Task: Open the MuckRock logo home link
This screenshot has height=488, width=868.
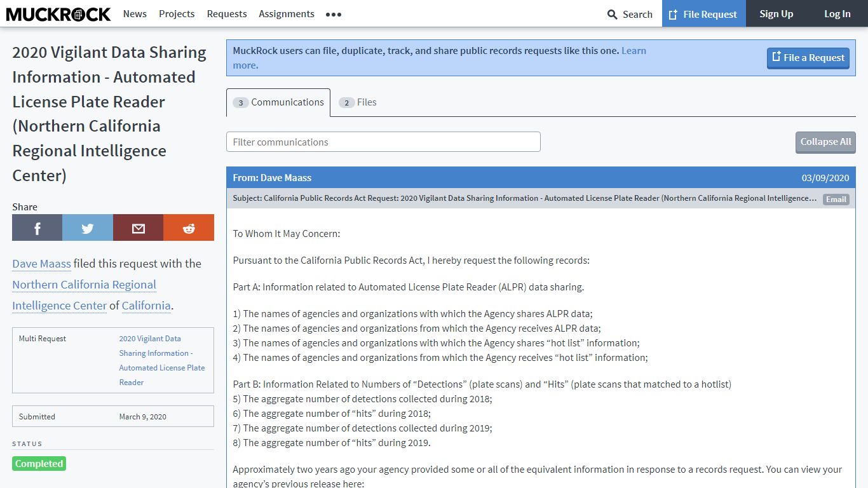Action: click(x=58, y=14)
